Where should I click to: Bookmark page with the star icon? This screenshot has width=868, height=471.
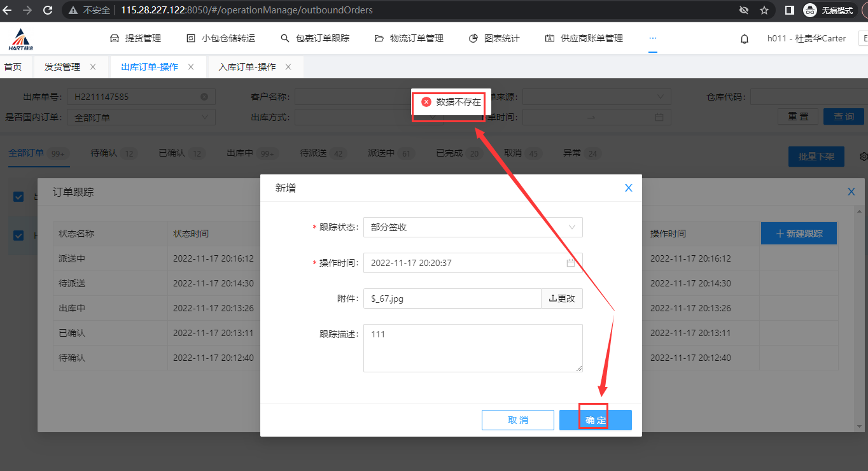tap(764, 10)
